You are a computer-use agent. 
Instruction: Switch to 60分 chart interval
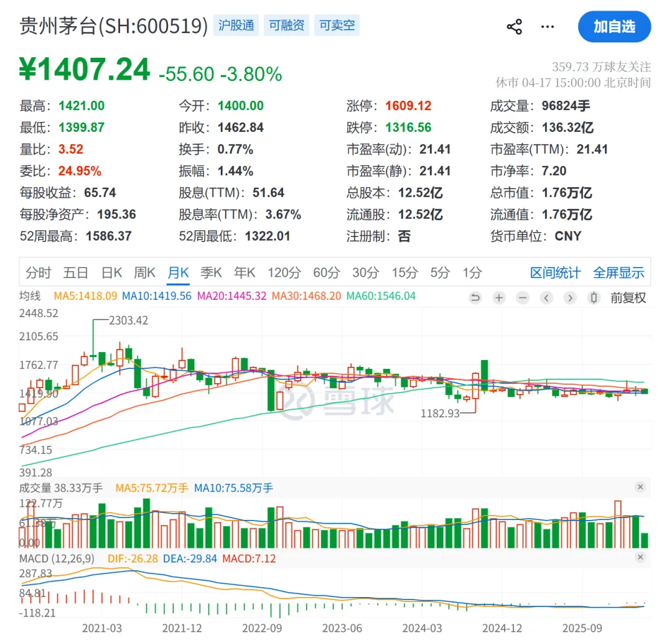click(x=327, y=272)
